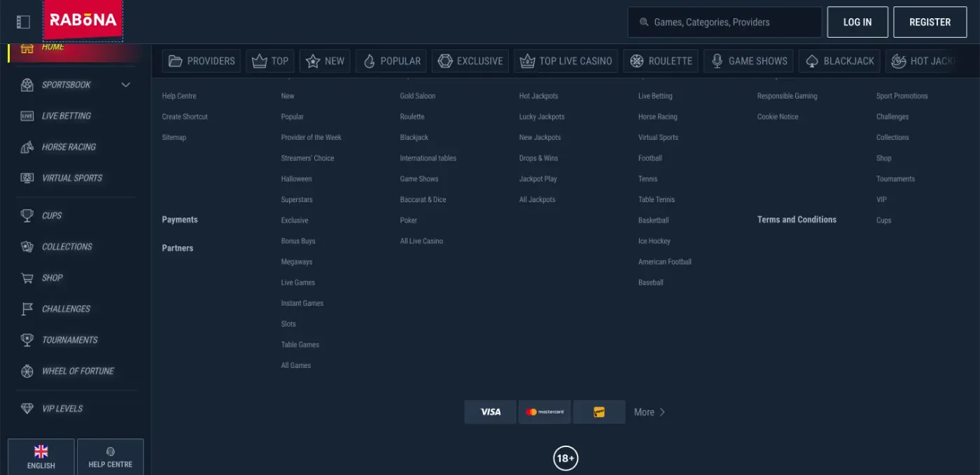Image resolution: width=980 pixels, height=475 pixels.
Task: Open the Responsible Gaming link
Action: point(787,96)
